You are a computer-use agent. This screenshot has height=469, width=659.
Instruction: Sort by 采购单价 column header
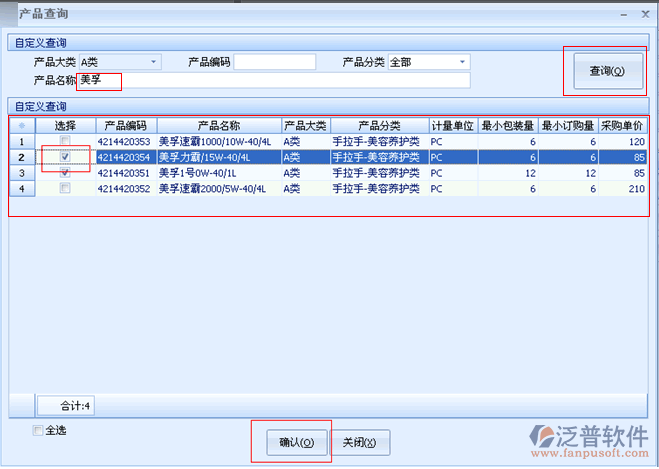(x=622, y=125)
